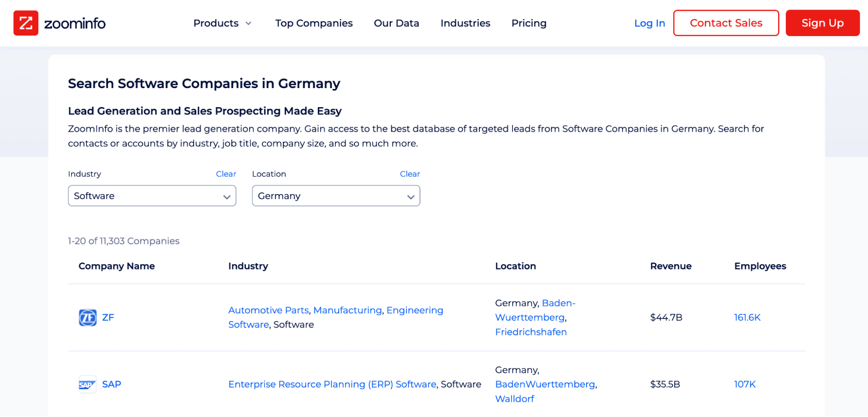Click SAP's 107K employees link
The image size is (868, 417).
coord(745,384)
